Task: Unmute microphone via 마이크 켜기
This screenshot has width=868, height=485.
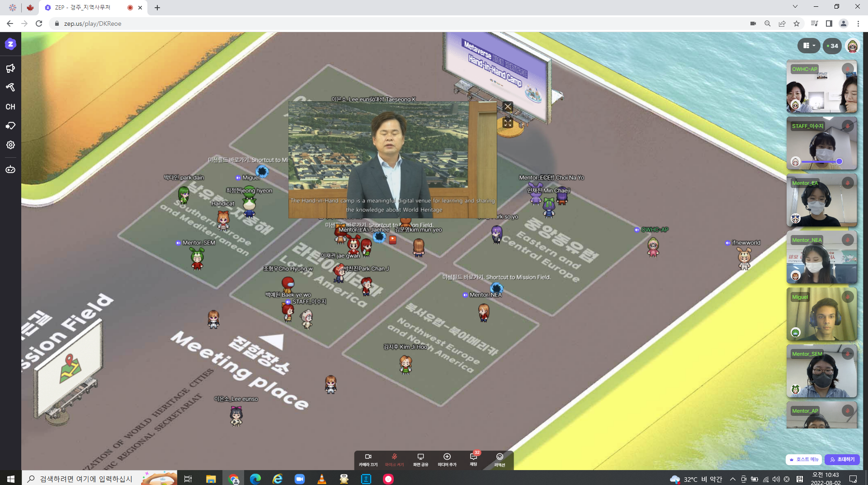Action: point(394,459)
